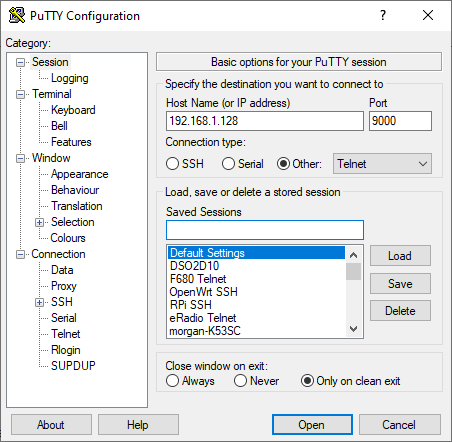Collapse the Terminal tree node
Viewport: 452px width, 442px height.
pos(20,94)
